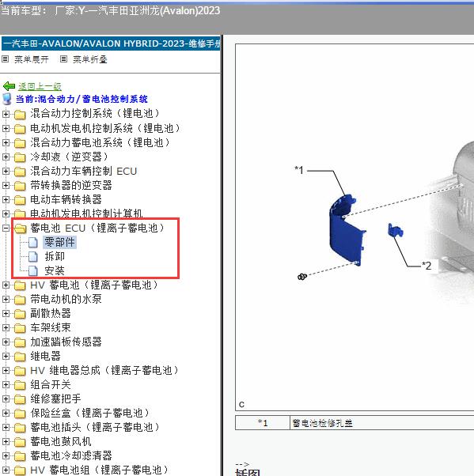Expand the 电动机发电机控制系统（锂电池） node
474x476 pixels.
(6, 128)
